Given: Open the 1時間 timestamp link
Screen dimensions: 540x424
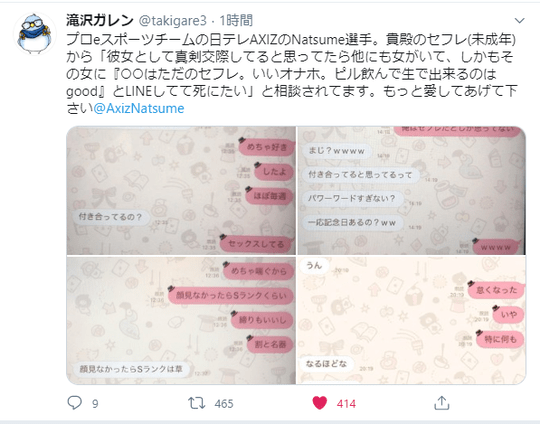Looking at the screenshot, I should pos(236,21).
